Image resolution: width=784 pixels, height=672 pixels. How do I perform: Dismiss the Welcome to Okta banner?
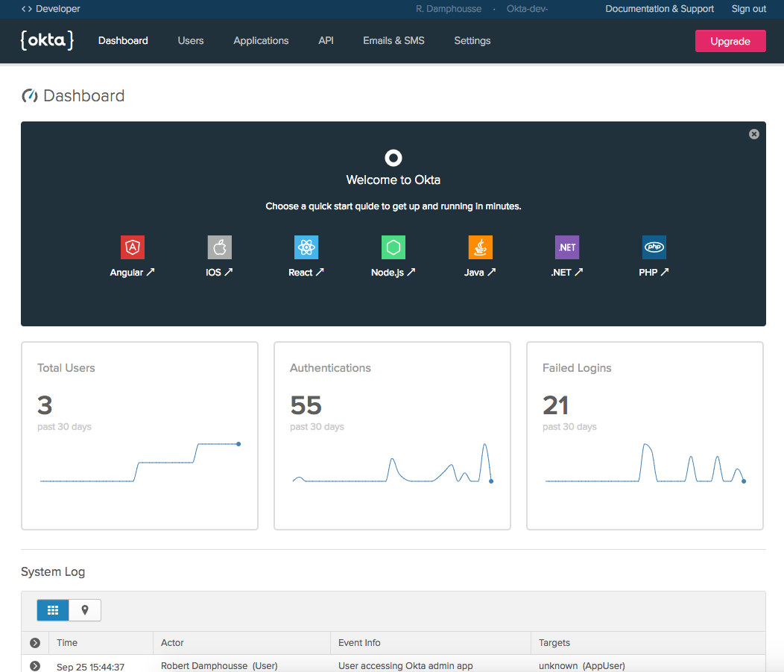pos(754,134)
